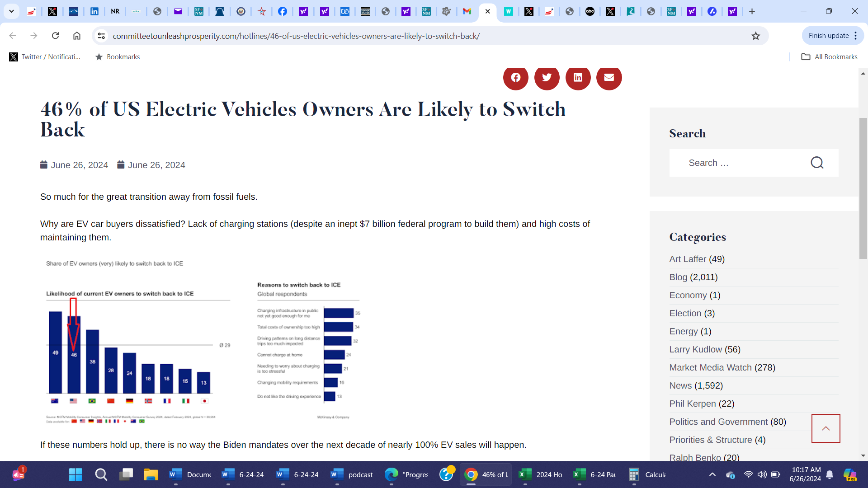The height and width of the screenshot is (488, 868).
Task: Share article via email icon
Action: 609,78
